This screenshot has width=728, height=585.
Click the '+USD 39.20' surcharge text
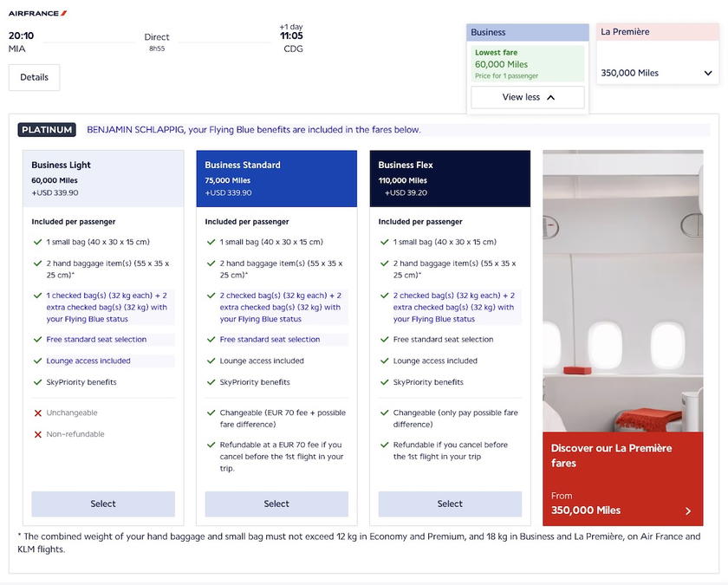point(406,192)
